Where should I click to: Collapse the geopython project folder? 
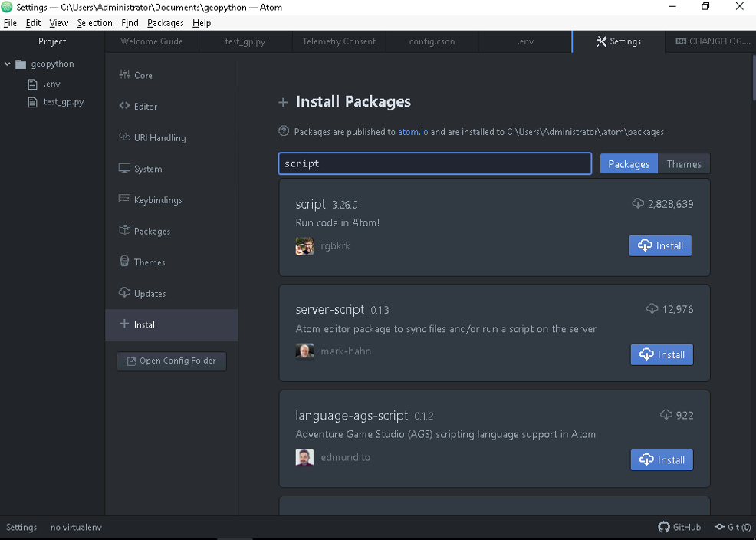coord(9,64)
